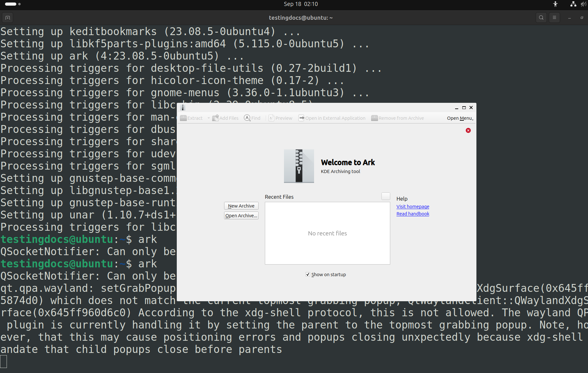
Task: Click 'Welcome to Ark' heading
Action: click(348, 162)
